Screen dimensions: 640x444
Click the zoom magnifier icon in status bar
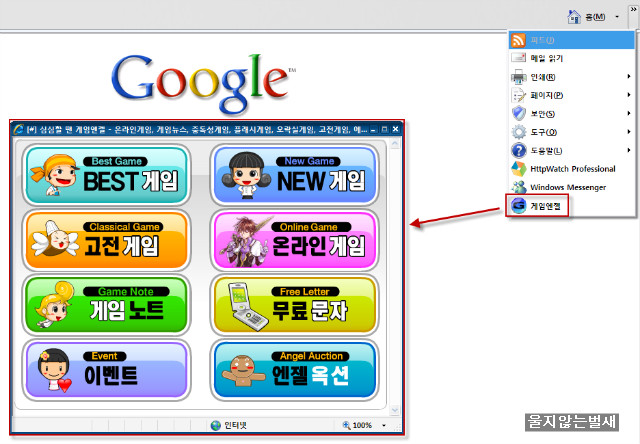[346, 425]
